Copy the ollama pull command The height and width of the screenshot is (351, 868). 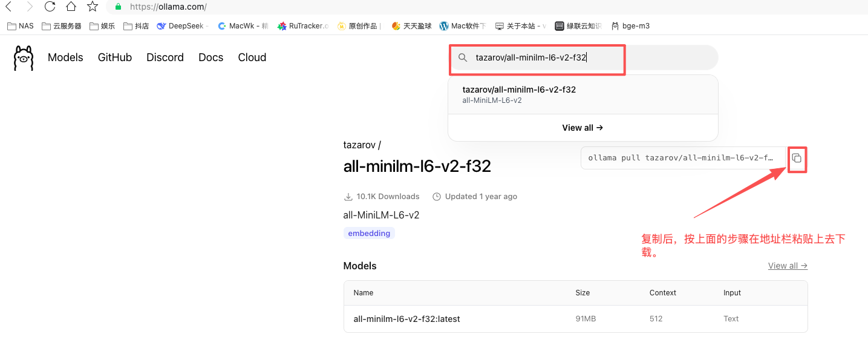[x=797, y=159]
